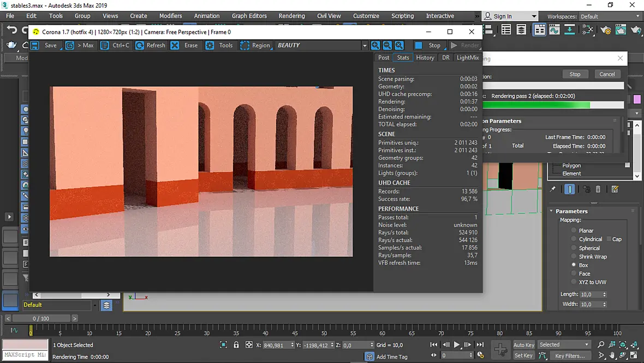Open the Corona VFB Tools button
The height and width of the screenshot is (363, 644).
click(x=220, y=45)
